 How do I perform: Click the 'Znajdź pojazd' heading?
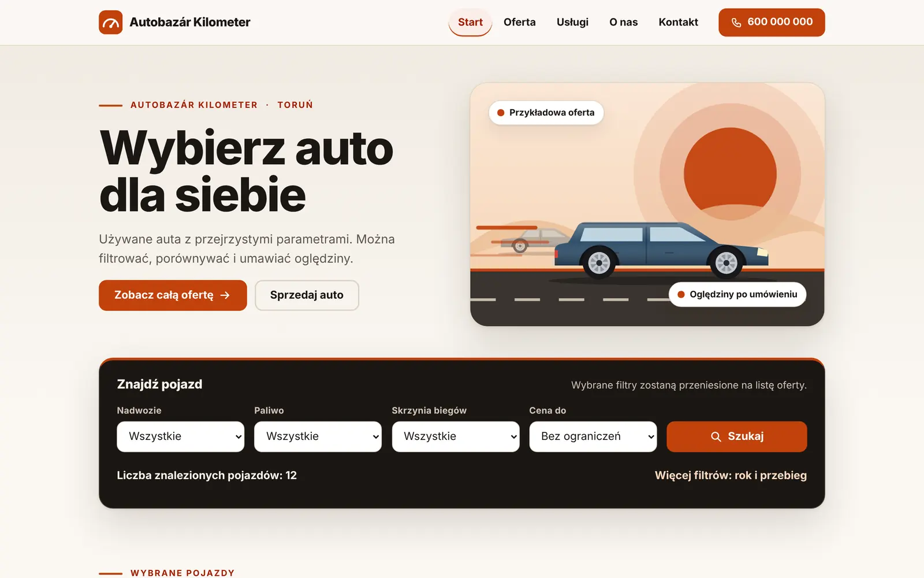pos(159,384)
